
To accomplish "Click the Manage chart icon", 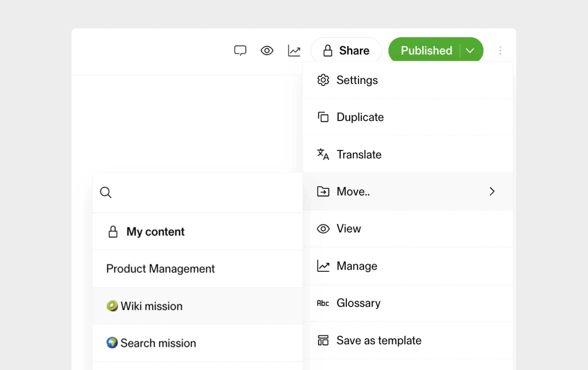I will 323,266.
